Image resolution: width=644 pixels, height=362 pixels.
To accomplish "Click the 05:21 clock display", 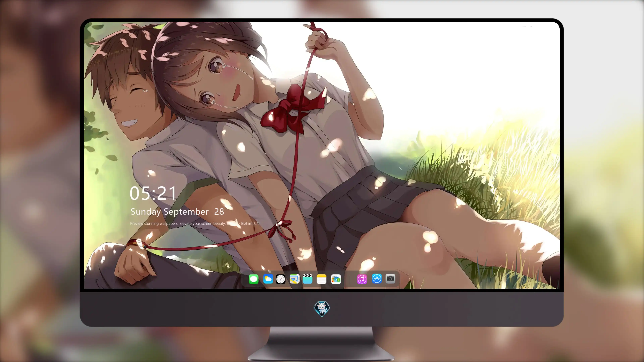I will [x=153, y=193].
